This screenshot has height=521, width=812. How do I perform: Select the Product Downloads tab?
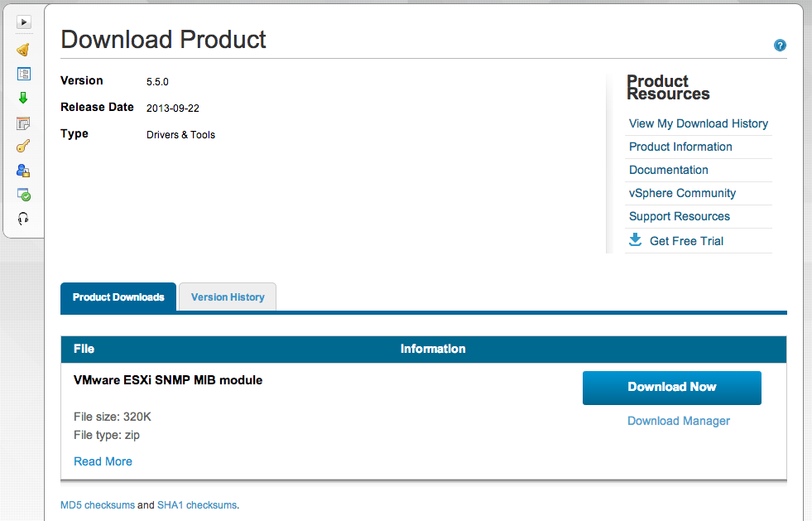[118, 297]
